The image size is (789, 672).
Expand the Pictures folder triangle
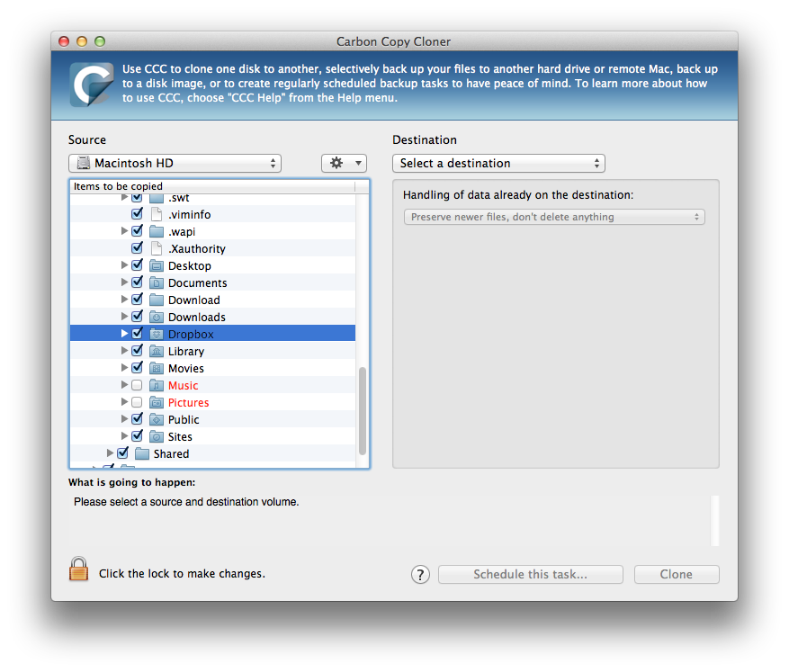coord(124,402)
